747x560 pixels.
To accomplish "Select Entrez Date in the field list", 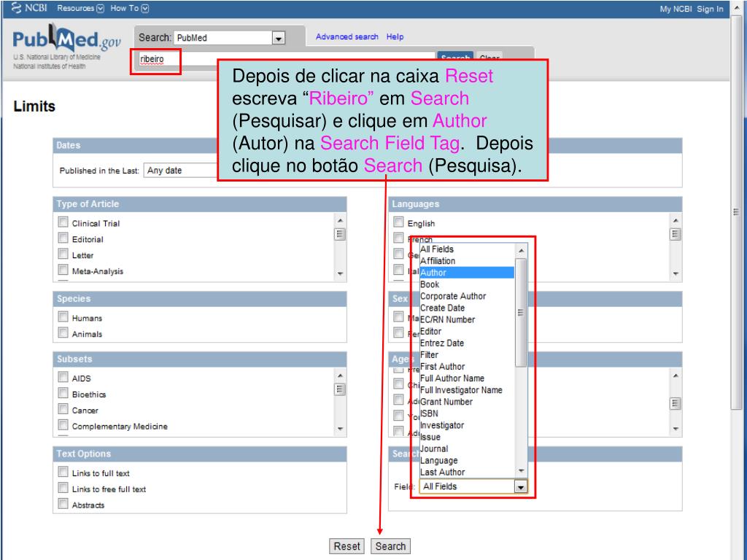I will tap(466, 343).
